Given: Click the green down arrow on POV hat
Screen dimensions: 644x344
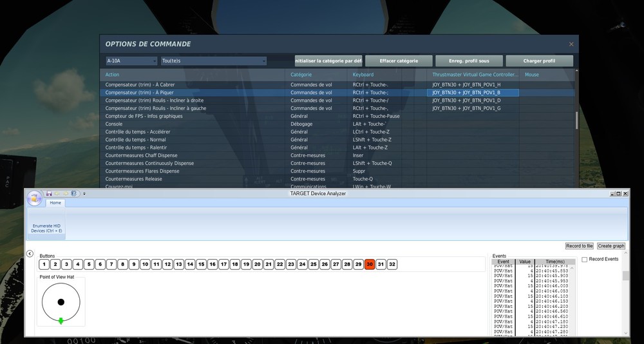Looking at the screenshot, I should (61, 321).
